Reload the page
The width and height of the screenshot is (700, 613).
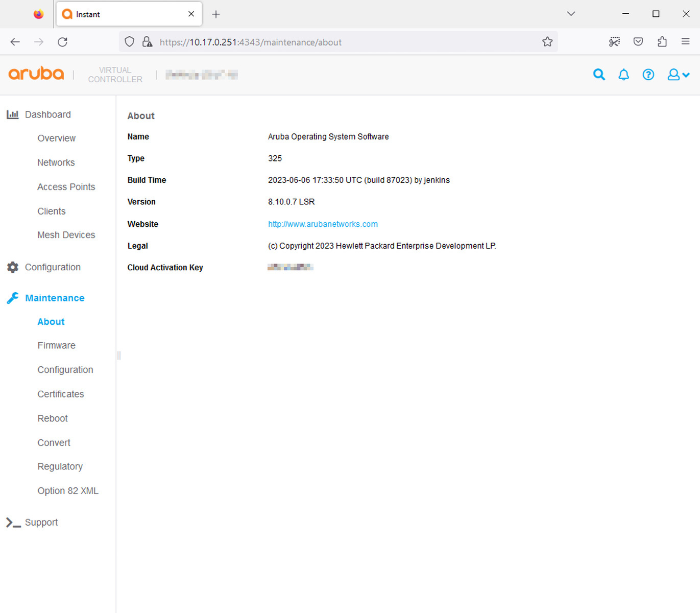[x=62, y=42]
